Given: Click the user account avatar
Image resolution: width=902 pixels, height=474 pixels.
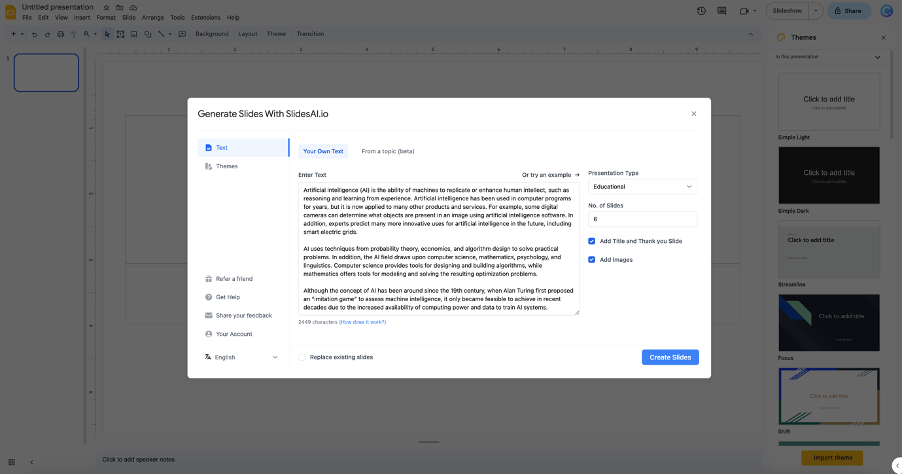Looking at the screenshot, I should click(886, 11).
